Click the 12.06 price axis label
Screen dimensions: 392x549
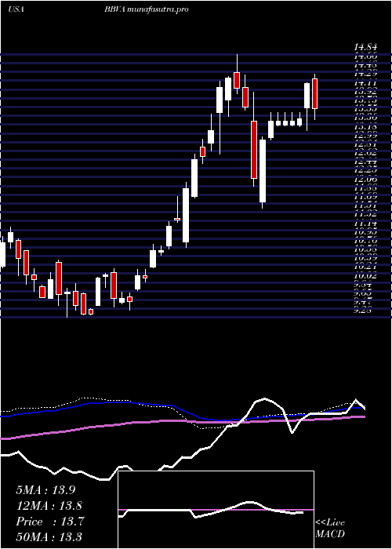[365, 180]
